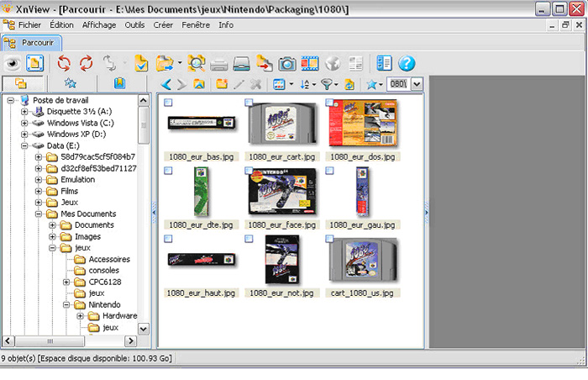Tick checkbox on 1080_eur_cart.jpg thumbnail
This screenshot has height=380, width=588.
click(x=249, y=103)
